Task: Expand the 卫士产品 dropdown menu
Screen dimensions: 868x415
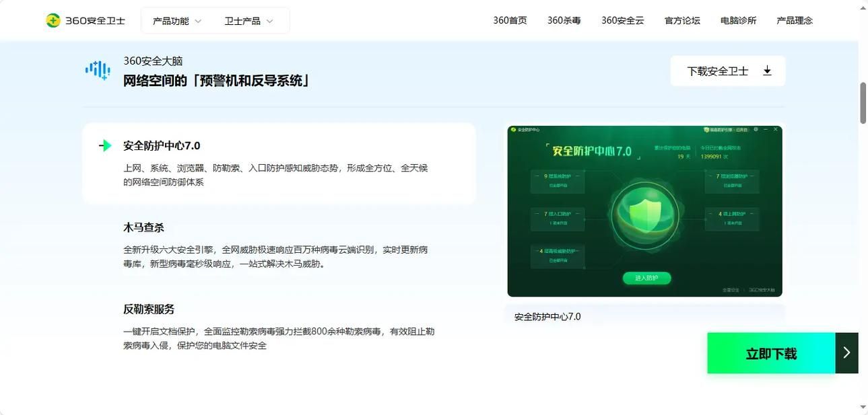Action: point(249,21)
